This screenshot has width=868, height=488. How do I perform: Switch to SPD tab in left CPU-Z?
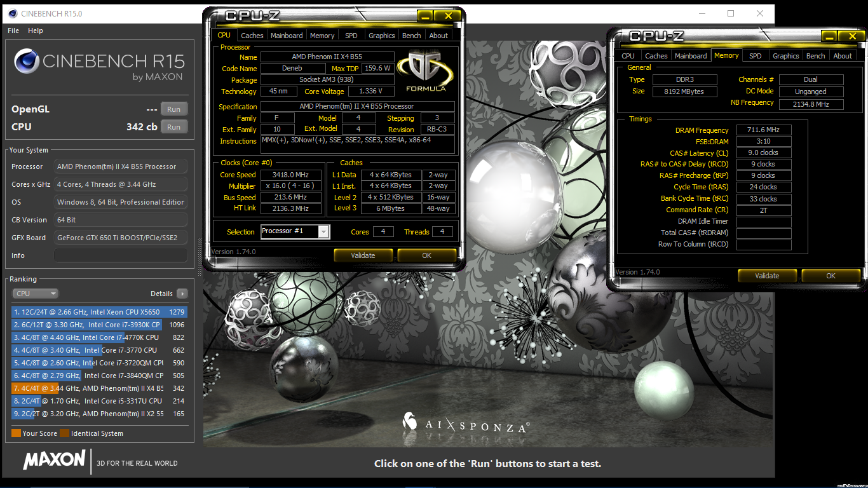point(351,36)
